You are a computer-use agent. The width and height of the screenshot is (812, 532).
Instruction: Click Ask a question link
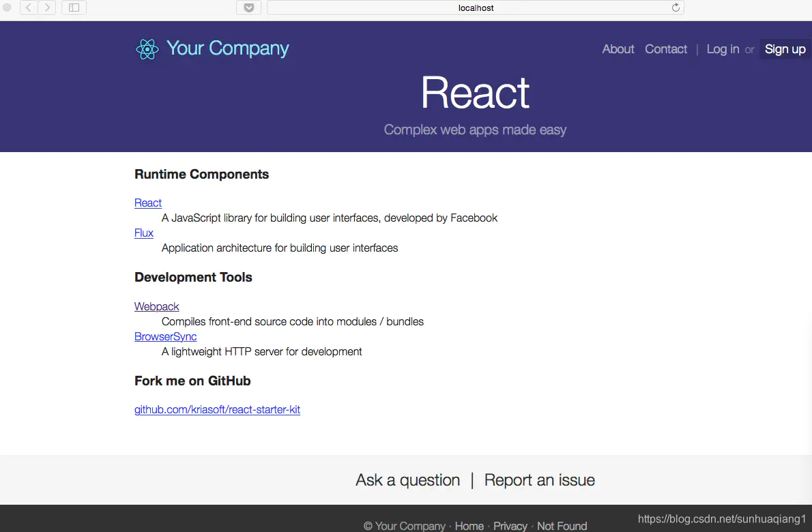click(x=407, y=479)
